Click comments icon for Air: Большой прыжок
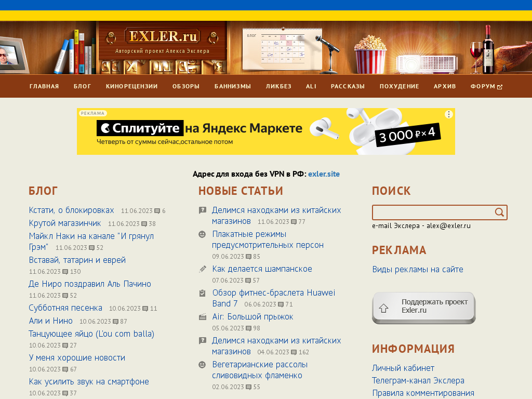Viewport: 532px width, 399px height. coord(249,328)
